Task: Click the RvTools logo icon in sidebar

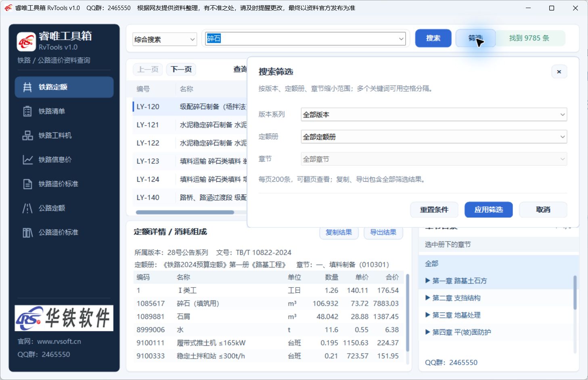Action: (x=26, y=42)
